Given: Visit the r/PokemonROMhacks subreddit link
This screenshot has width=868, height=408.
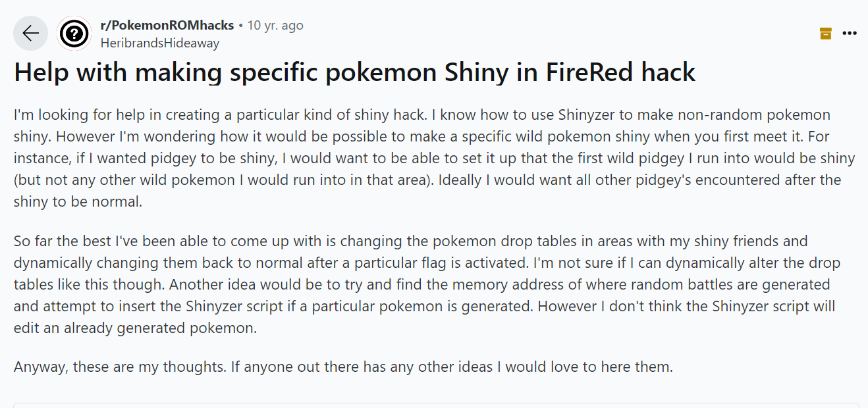Looking at the screenshot, I should [x=167, y=26].
